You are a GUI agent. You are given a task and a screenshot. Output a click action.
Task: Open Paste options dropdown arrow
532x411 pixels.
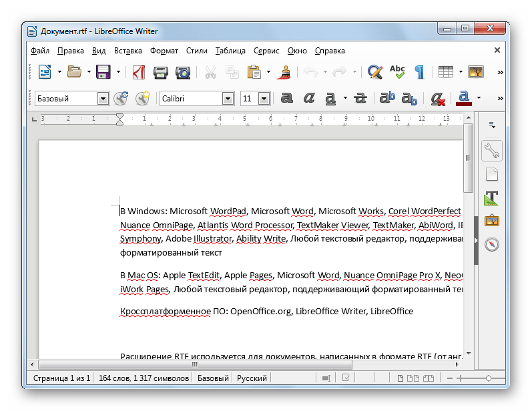[268, 72]
